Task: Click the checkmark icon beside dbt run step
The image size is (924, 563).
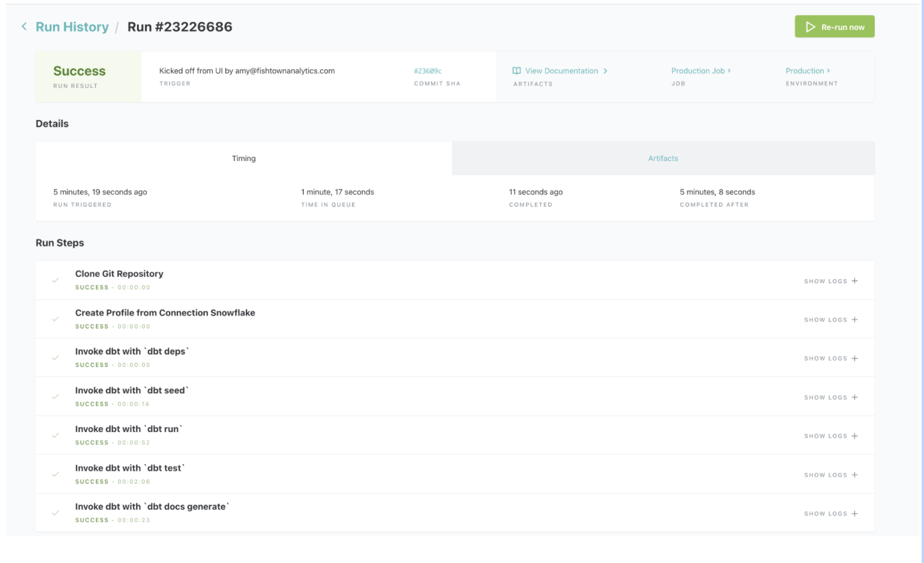Action: tap(56, 435)
